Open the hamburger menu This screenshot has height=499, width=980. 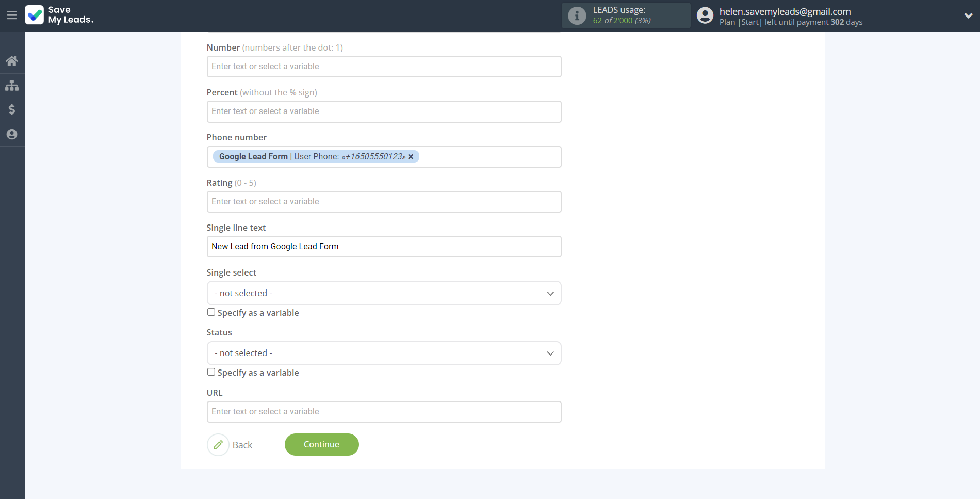coord(12,15)
